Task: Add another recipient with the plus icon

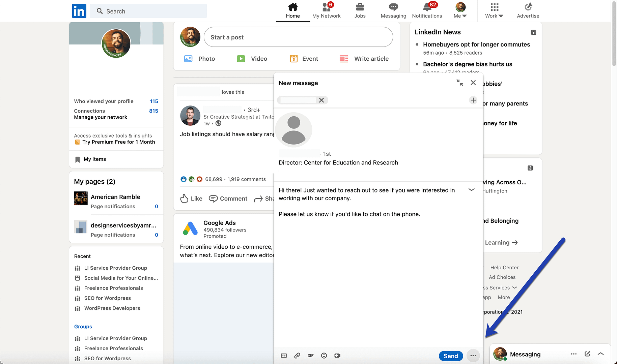Action: (x=473, y=100)
